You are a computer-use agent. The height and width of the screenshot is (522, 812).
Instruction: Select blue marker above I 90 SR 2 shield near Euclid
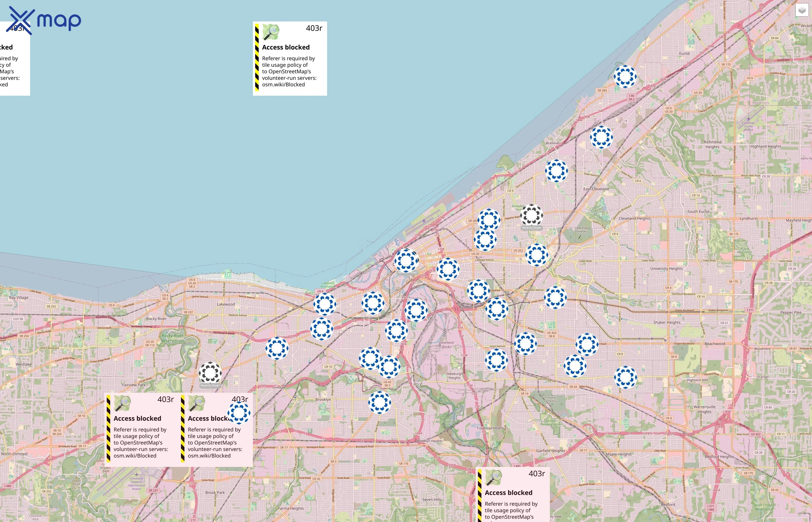(625, 77)
